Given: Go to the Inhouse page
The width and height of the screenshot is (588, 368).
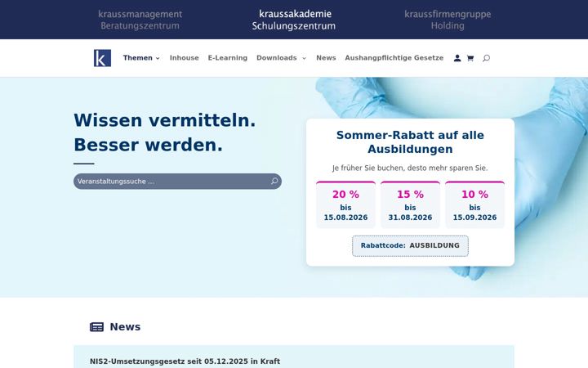Looking at the screenshot, I should 184,58.
